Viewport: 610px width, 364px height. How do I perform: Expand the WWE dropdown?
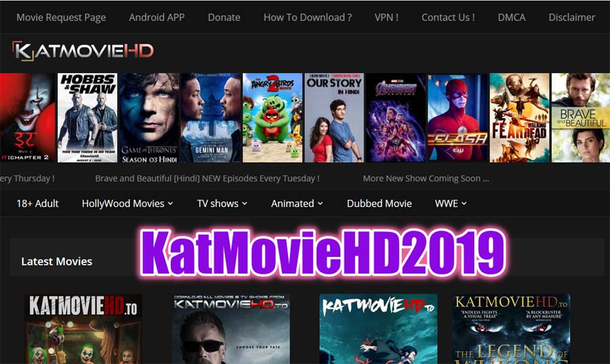(x=451, y=203)
